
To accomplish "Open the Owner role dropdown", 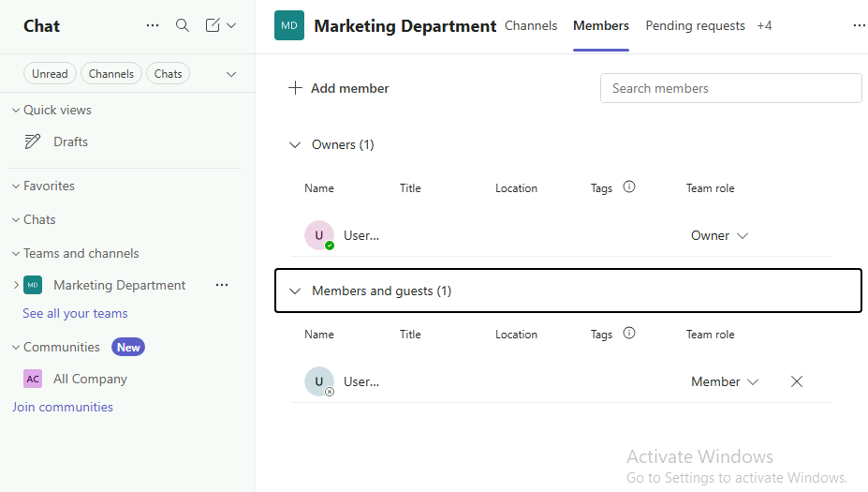I will click(720, 236).
